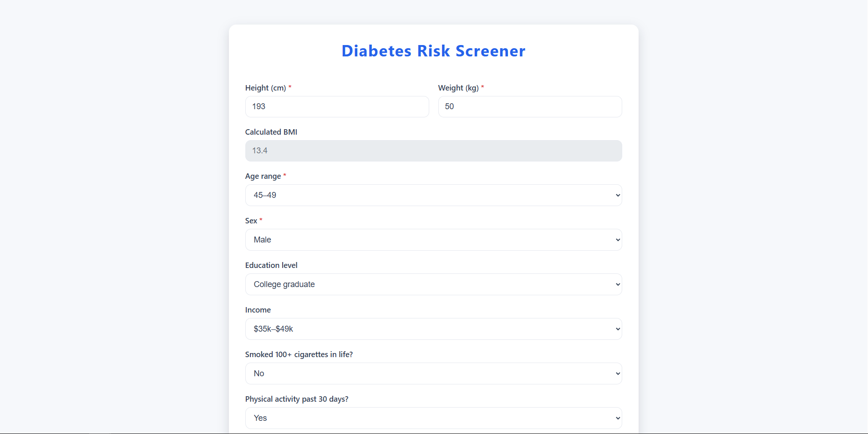Click the read-only Calculated BMI field

click(x=433, y=151)
